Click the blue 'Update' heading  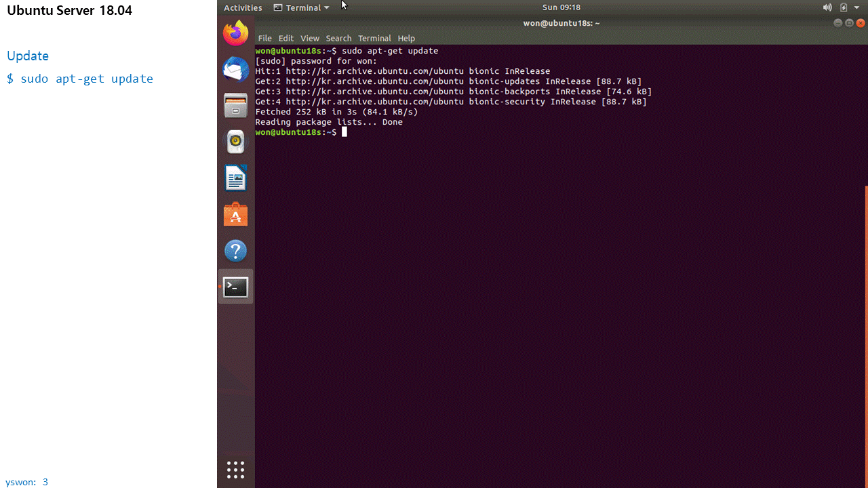(28, 56)
